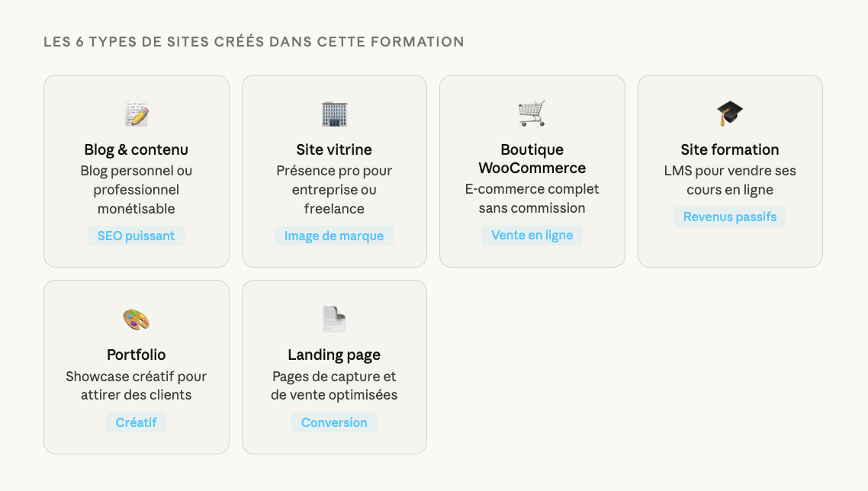Open the Landing page heading
The height and width of the screenshot is (491, 868).
click(334, 355)
